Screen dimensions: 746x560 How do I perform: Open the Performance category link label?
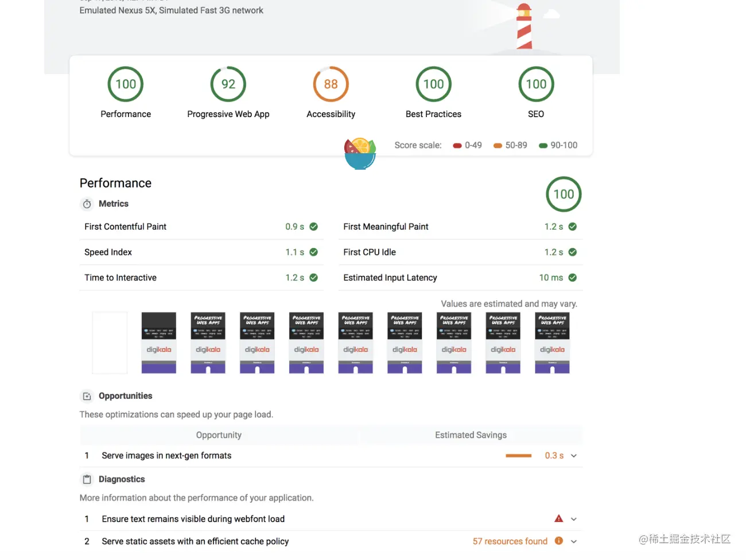[126, 114]
